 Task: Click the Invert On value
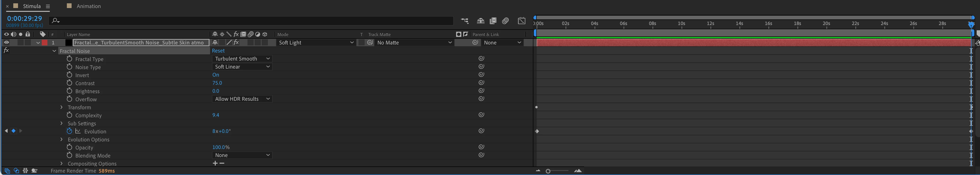[x=216, y=75]
